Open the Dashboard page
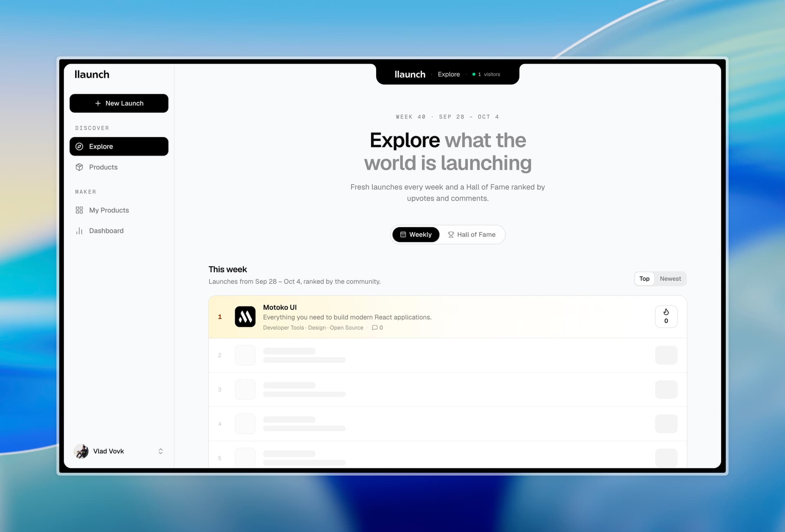The height and width of the screenshot is (532, 785). pos(119,231)
